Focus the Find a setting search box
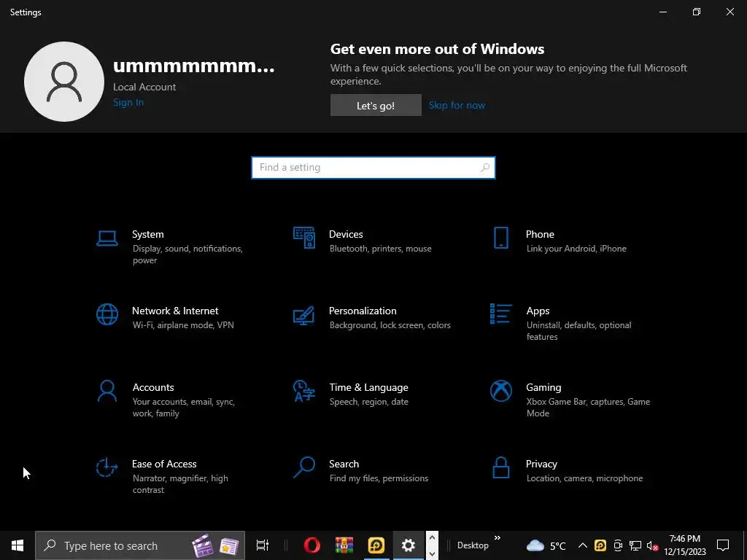The height and width of the screenshot is (560, 747). coord(373,168)
